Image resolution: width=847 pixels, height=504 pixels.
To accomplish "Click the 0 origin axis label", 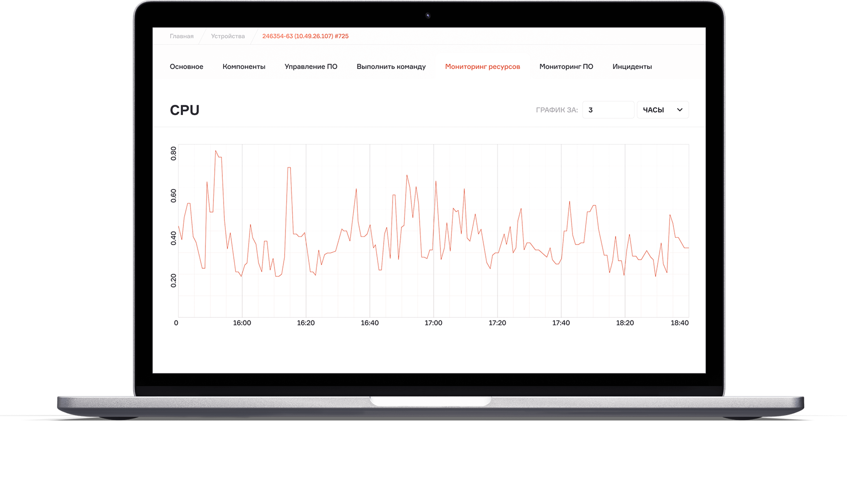I will 176,323.
